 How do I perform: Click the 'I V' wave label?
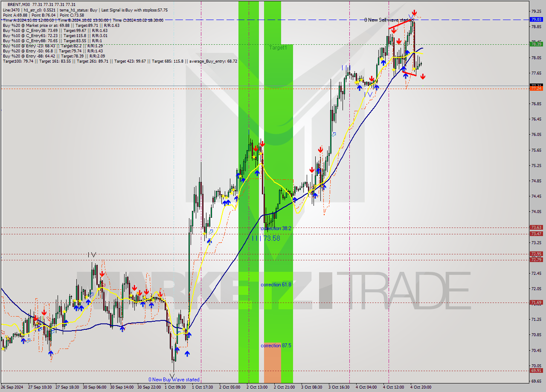coord(92,255)
